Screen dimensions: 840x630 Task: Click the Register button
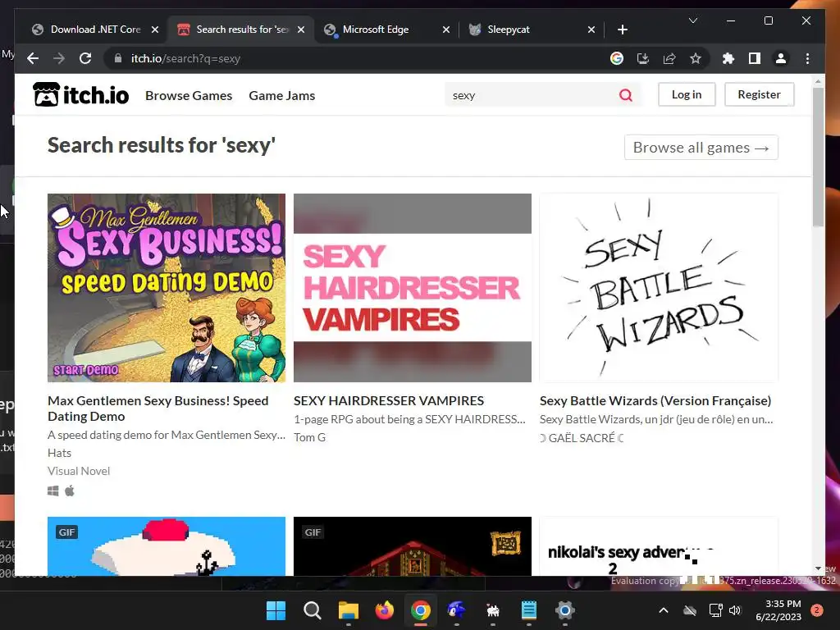tap(759, 94)
